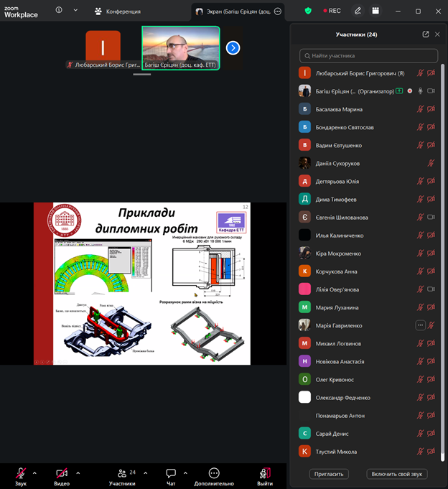
Task: Pop out the participants panel
Action: click(425, 34)
